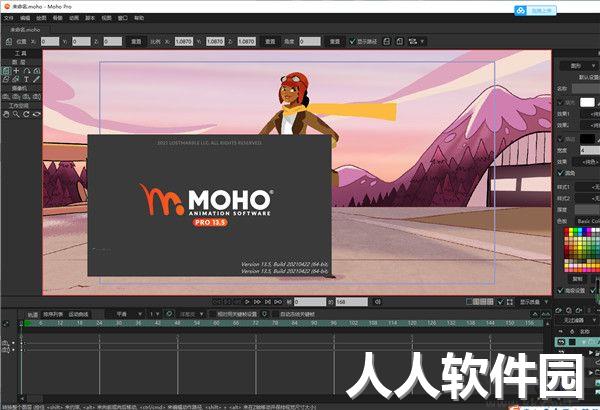Click the depth slider bar in style panel

[x=587, y=209]
